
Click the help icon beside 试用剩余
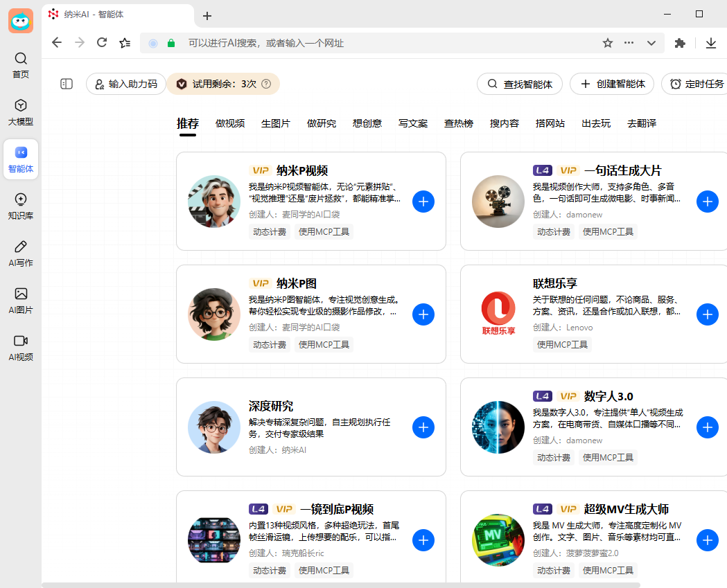[266, 84]
